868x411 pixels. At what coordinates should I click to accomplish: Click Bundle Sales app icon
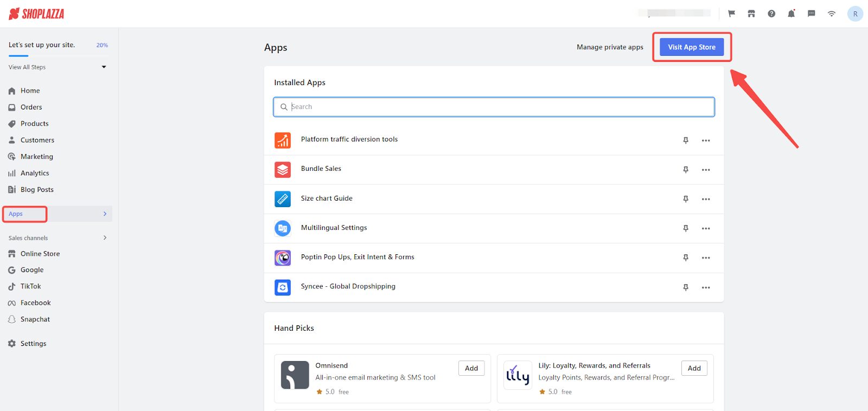tap(283, 170)
